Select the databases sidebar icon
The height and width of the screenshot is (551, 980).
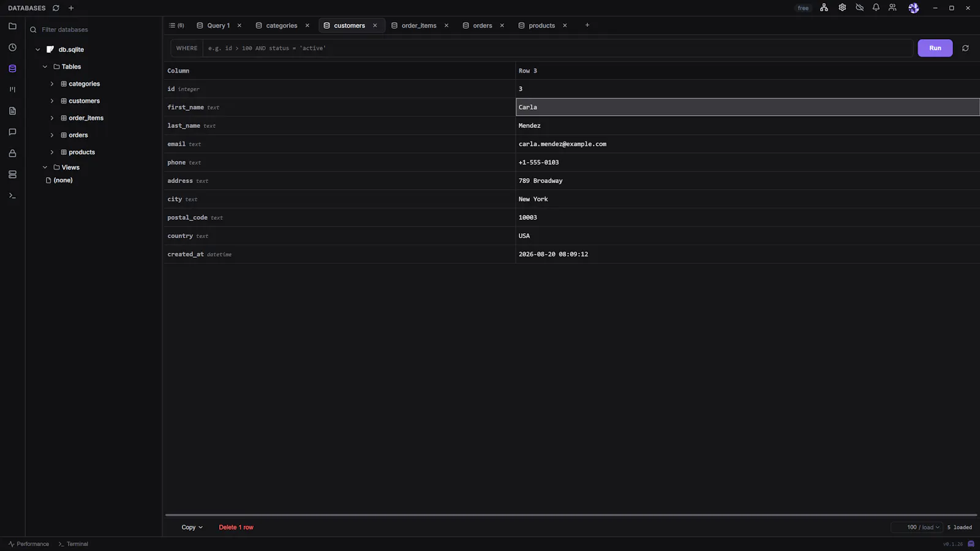(12, 69)
